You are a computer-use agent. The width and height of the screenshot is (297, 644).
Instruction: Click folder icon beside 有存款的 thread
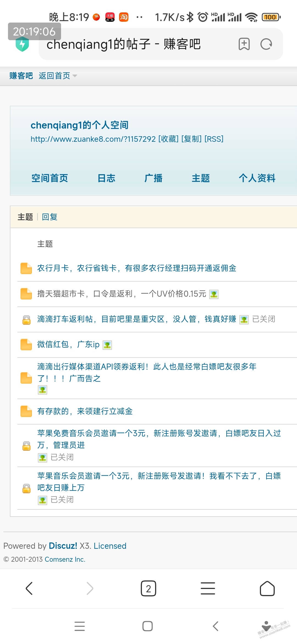point(26,411)
